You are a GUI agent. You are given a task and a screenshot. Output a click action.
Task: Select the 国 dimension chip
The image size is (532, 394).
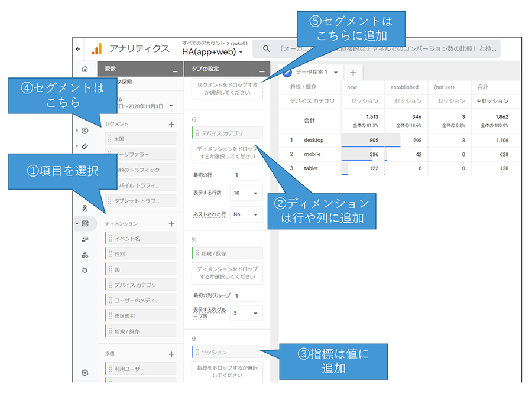[x=141, y=269]
